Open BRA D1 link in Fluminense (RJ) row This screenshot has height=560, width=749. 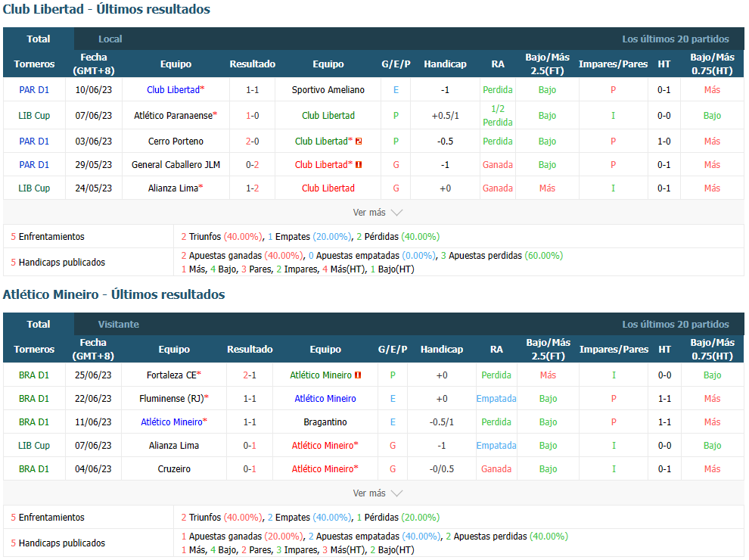pyautogui.click(x=34, y=399)
